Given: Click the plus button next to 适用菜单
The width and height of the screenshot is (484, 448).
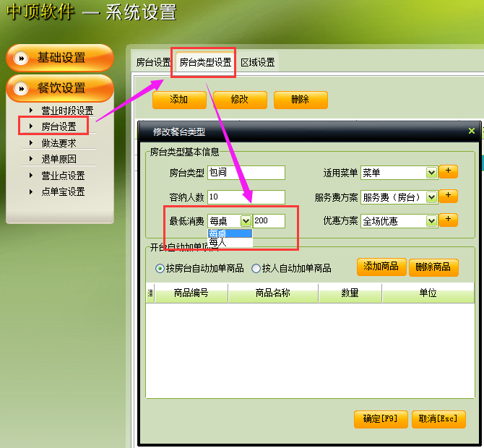Looking at the screenshot, I should point(448,171).
